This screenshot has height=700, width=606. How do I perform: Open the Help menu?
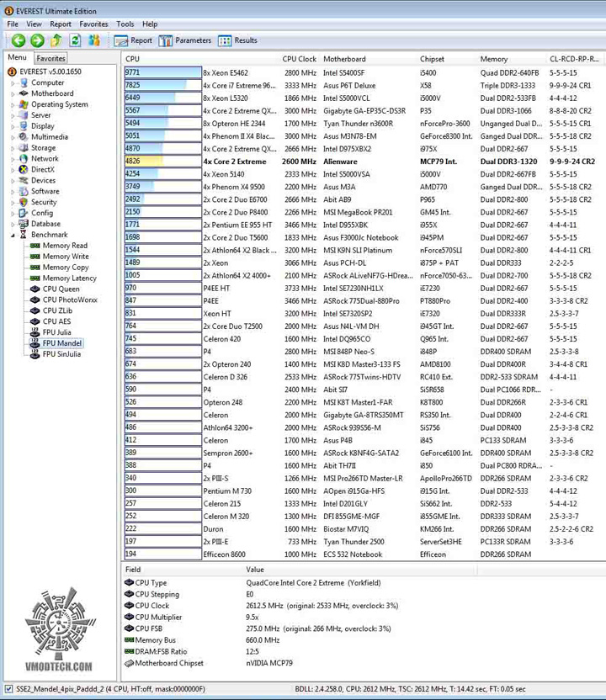click(150, 24)
